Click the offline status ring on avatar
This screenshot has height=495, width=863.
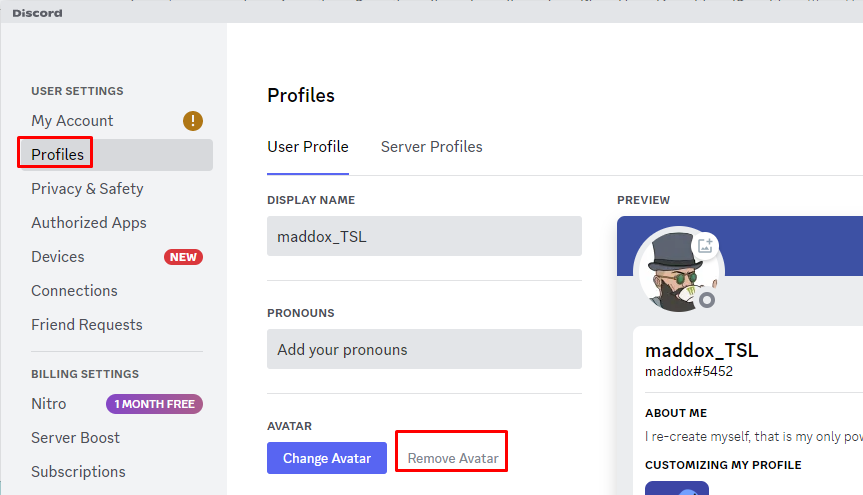707,300
